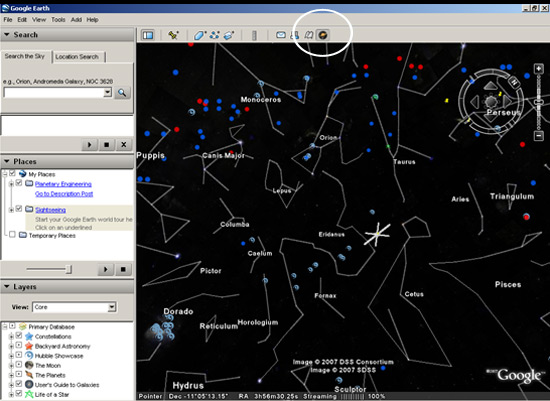Click the print toolbar icon
Image resolution: width=550 pixels, height=401 pixels.
295,35
